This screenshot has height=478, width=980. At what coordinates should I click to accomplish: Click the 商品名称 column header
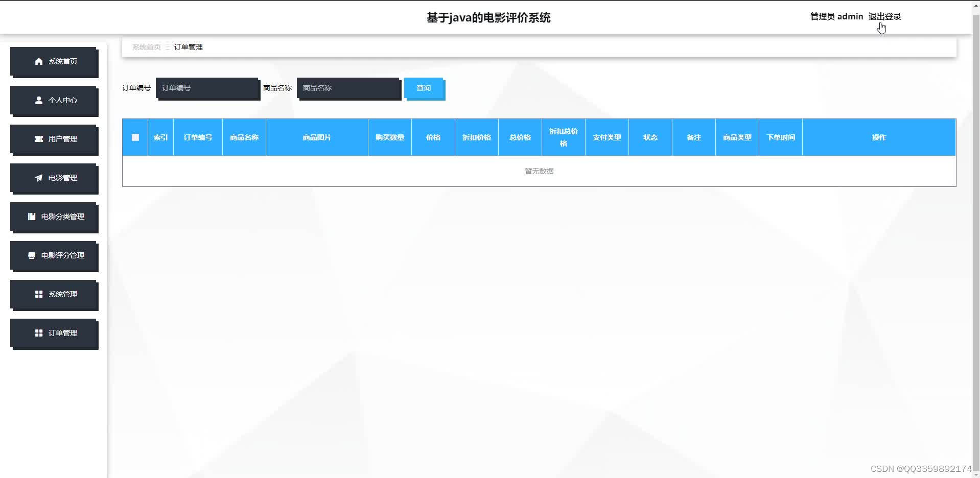[244, 137]
